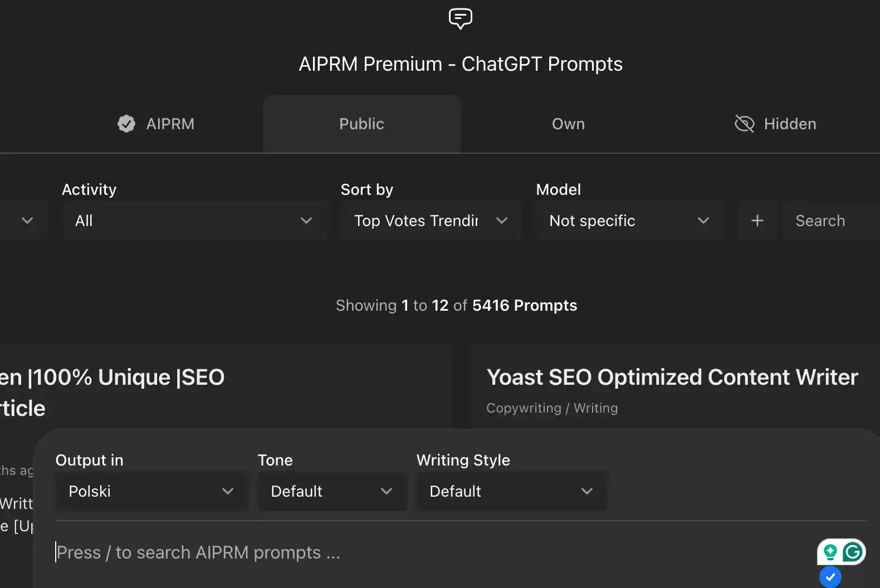880x588 pixels.
Task: Click the green lightbulb suggestion icon
Action: coord(830,552)
